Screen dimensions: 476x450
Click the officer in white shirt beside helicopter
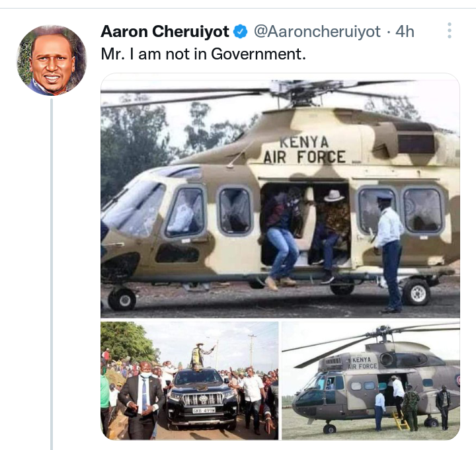click(388, 253)
